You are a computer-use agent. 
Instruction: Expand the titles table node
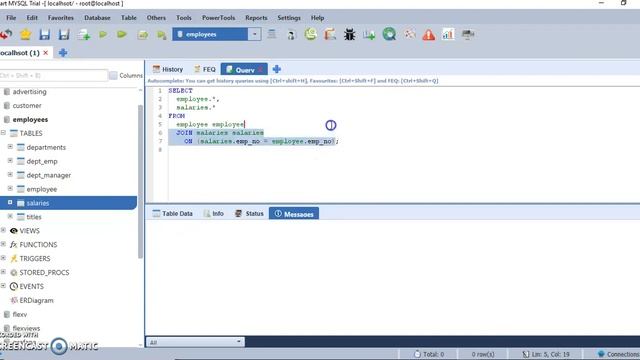point(10,216)
